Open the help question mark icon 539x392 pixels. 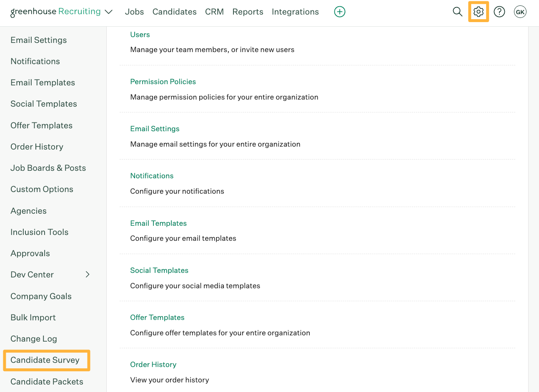(x=499, y=12)
